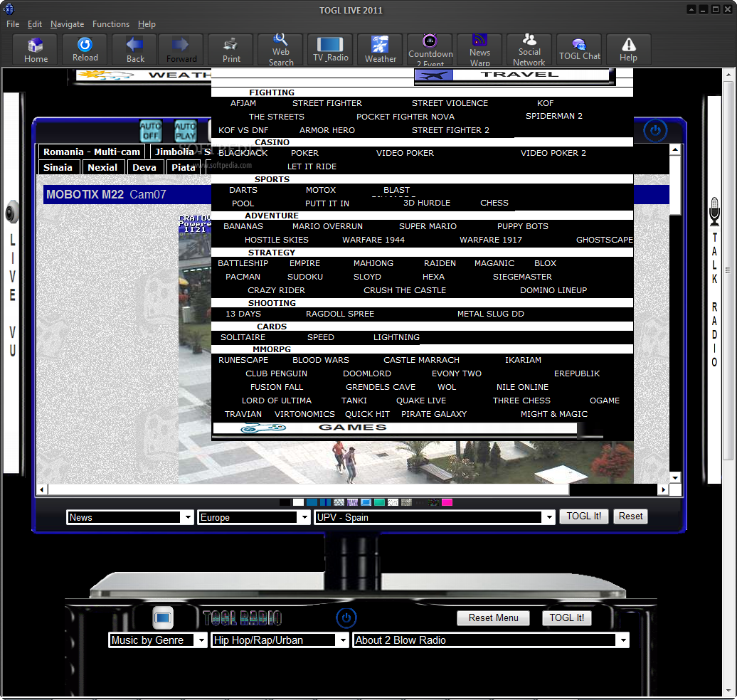
Task: Toggle the Auto Play button
Action: (x=185, y=131)
